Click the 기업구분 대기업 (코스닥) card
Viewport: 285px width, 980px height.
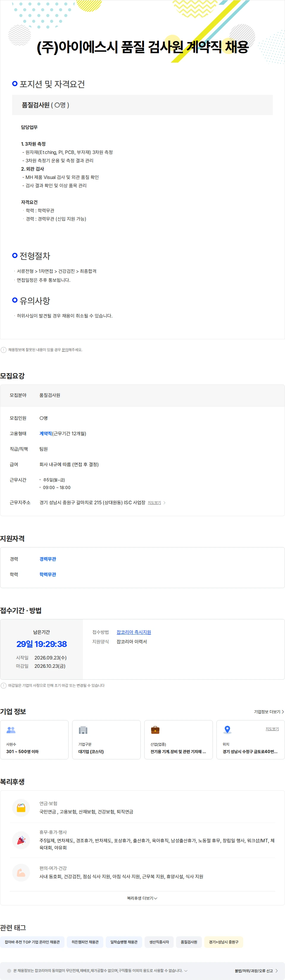(106, 739)
